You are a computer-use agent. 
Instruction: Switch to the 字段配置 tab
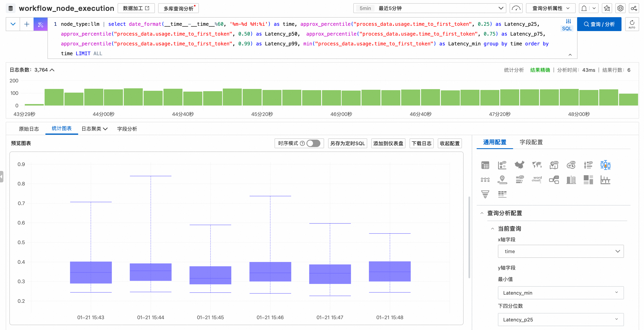(x=531, y=142)
